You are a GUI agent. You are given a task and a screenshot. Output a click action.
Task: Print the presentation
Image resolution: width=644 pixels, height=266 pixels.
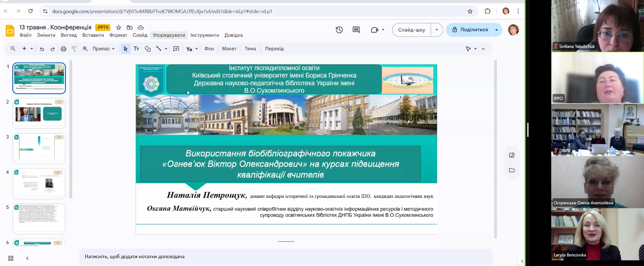click(63, 49)
